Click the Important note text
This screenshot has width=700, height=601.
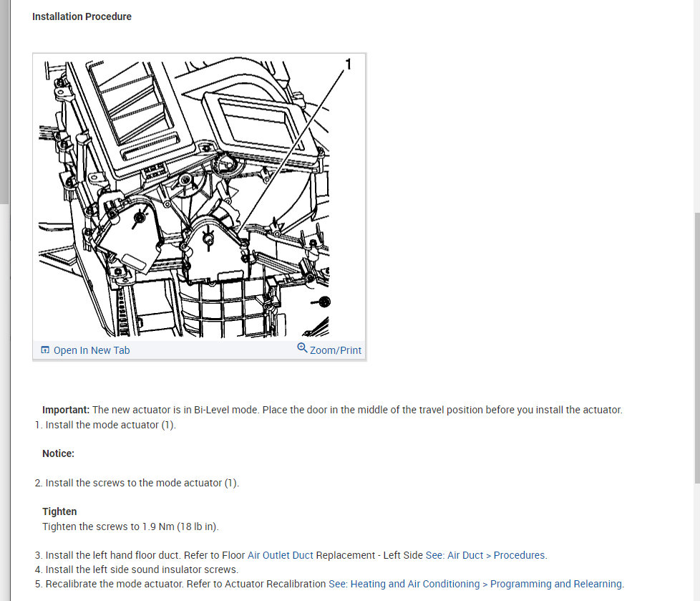pos(332,410)
